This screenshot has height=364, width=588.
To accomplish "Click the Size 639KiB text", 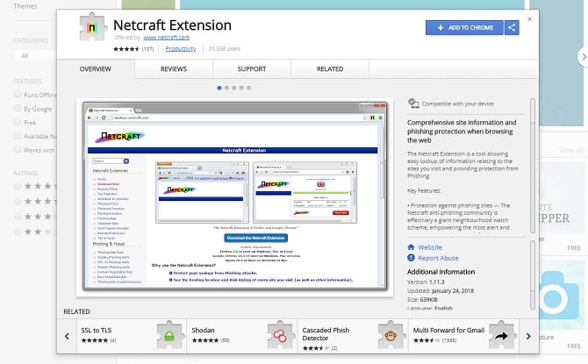I will coord(422,299).
